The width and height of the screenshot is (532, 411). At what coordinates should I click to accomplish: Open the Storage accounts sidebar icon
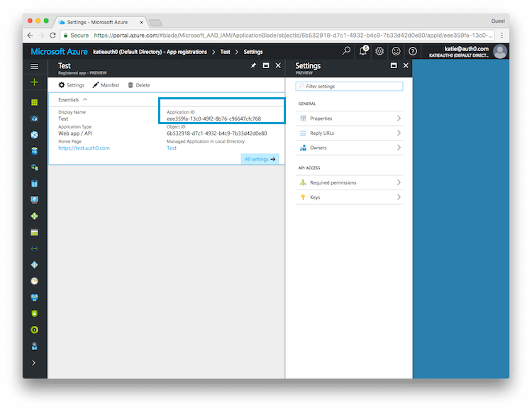34,232
